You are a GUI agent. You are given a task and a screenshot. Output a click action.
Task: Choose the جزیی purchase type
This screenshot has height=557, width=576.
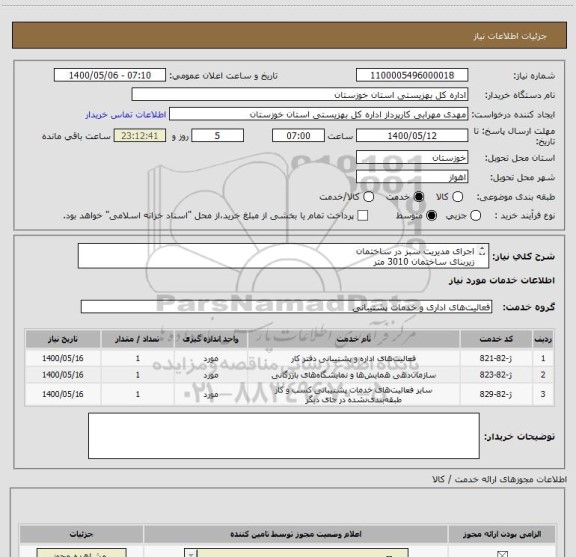click(x=475, y=216)
